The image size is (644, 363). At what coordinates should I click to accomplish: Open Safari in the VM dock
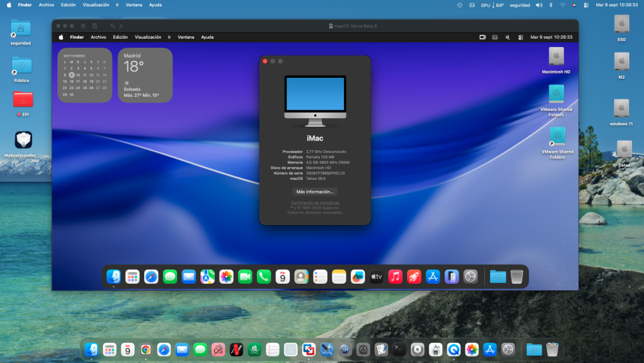click(151, 277)
